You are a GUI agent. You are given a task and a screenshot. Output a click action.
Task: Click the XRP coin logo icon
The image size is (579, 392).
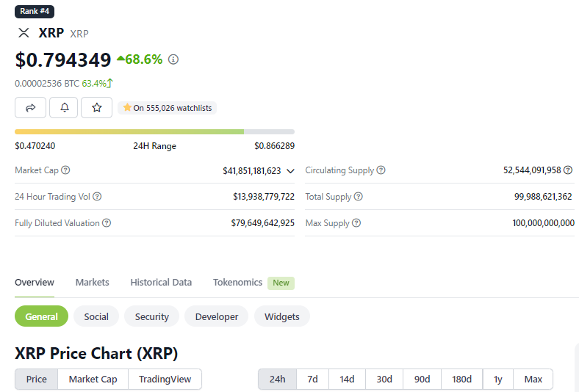[24, 33]
